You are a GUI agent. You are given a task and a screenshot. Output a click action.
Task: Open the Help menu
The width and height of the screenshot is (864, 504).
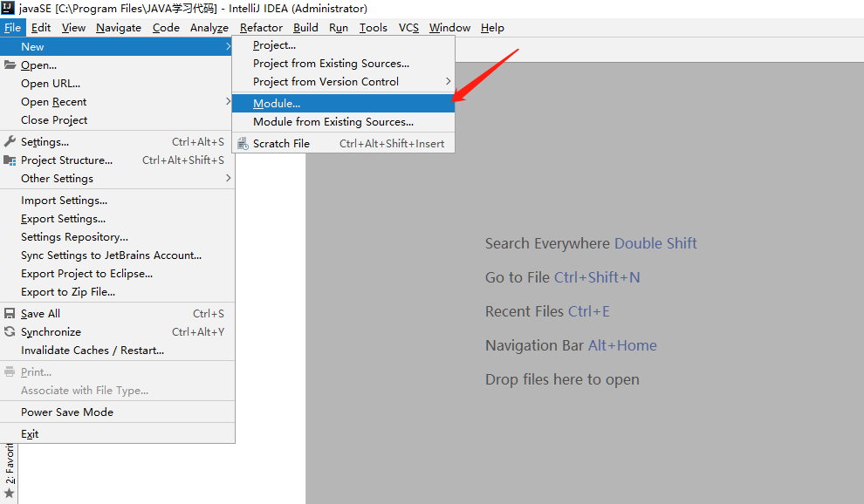click(x=492, y=28)
